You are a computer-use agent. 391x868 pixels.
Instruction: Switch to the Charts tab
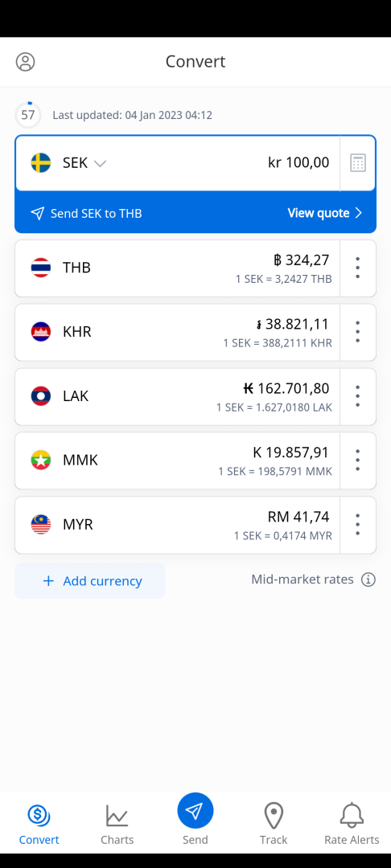coord(117,825)
